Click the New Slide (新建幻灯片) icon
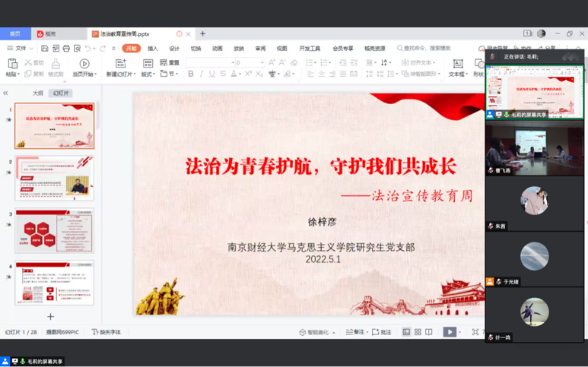Viewport: 588px width, 367px height. tap(121, 63)
